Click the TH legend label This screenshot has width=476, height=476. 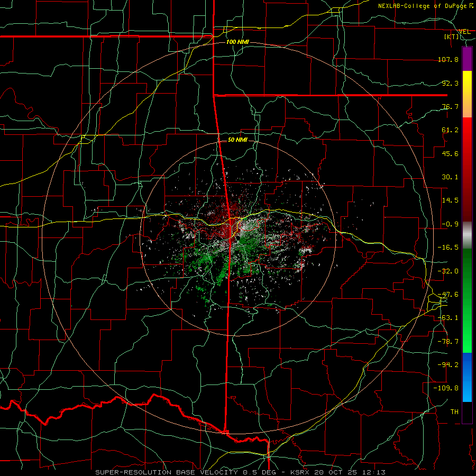(x=454, y=412)
